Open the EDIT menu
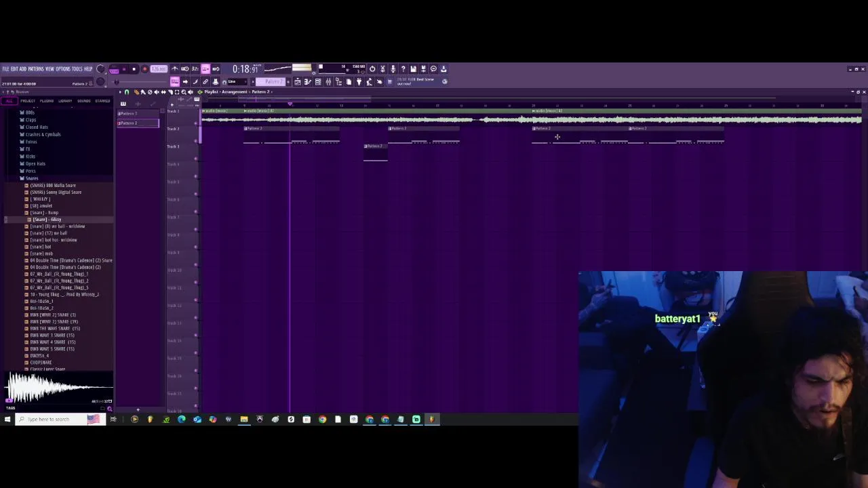 click(14, 68)
